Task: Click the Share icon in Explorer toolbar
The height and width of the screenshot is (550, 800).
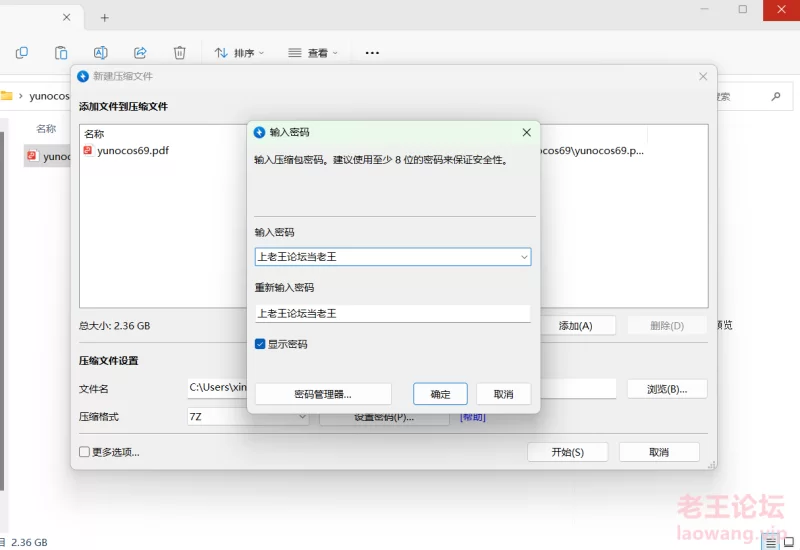Action: click(140, 53)
